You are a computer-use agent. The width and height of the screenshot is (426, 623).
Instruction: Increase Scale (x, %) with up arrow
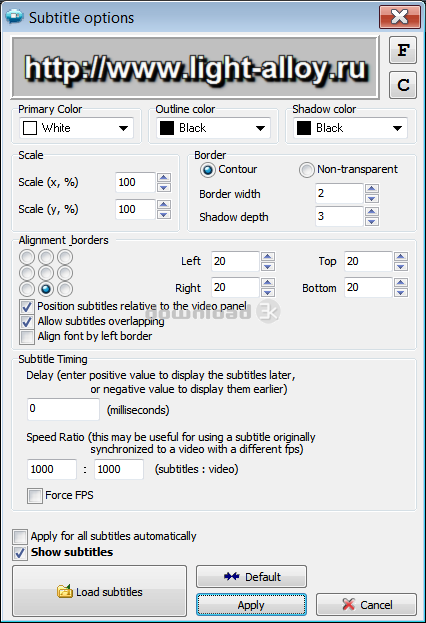point(164,178)
